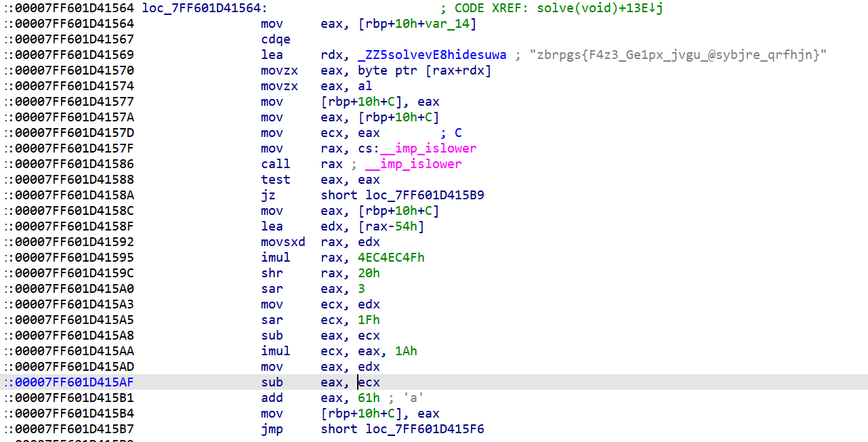This screenshot has width=868, height=442.
Task: Select the cdqe instruction
Action: coord(275,39)
